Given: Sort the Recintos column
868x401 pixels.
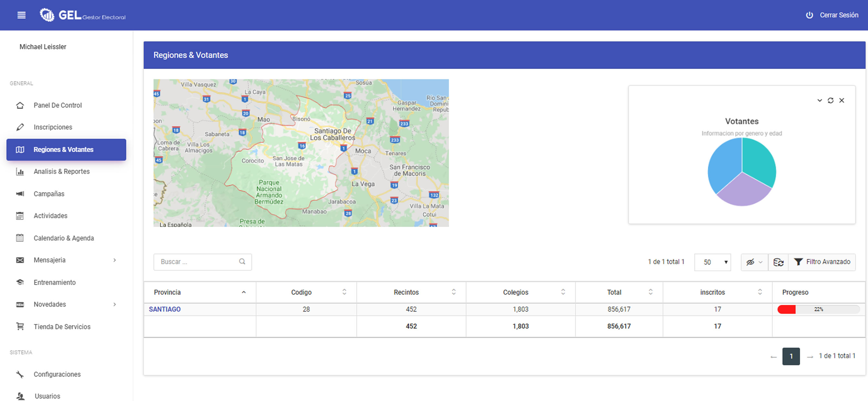Looking at the screenshot, I should click(x=454, y=292).
